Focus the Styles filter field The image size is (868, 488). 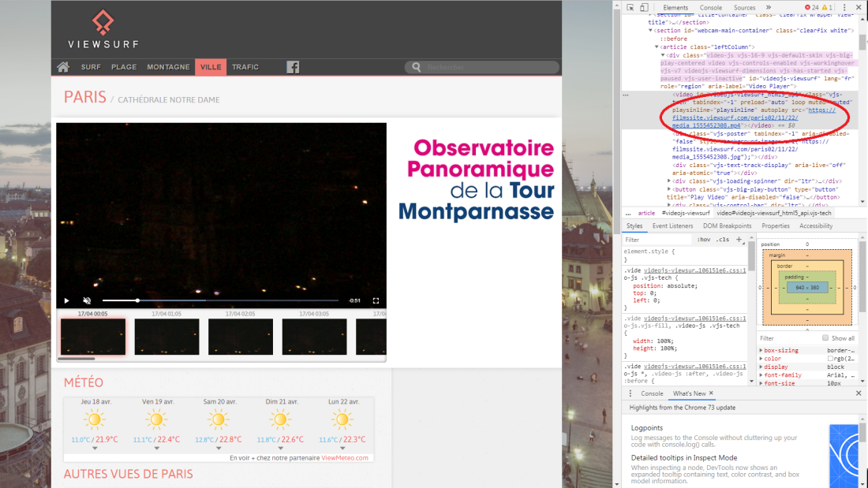pyautogui.click(x=657, y=240)
